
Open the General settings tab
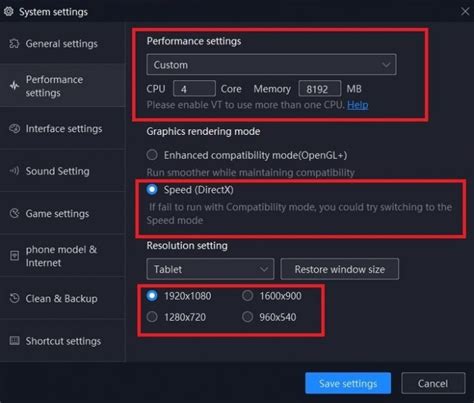coord(63,44)
